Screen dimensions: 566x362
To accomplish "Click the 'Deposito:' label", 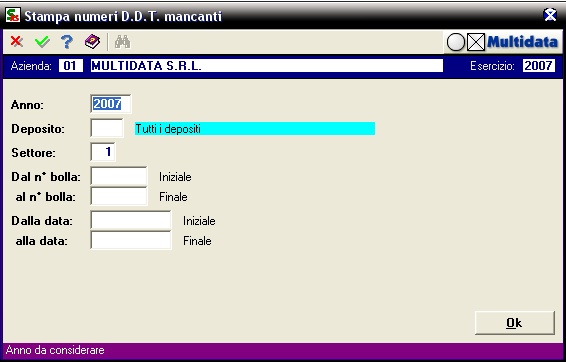I will click(x=38, y=129).
